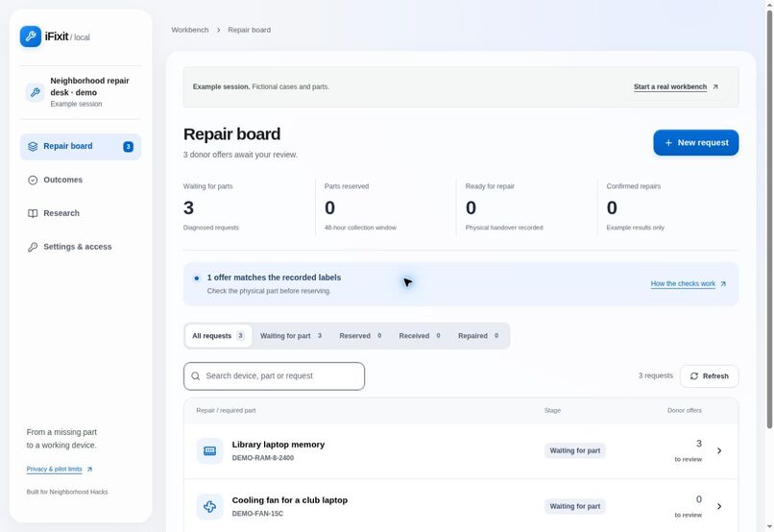The image size is (774, 532).
Task: Click the DEMO-RAM-8-2400 part code
Action: point(262,458)
